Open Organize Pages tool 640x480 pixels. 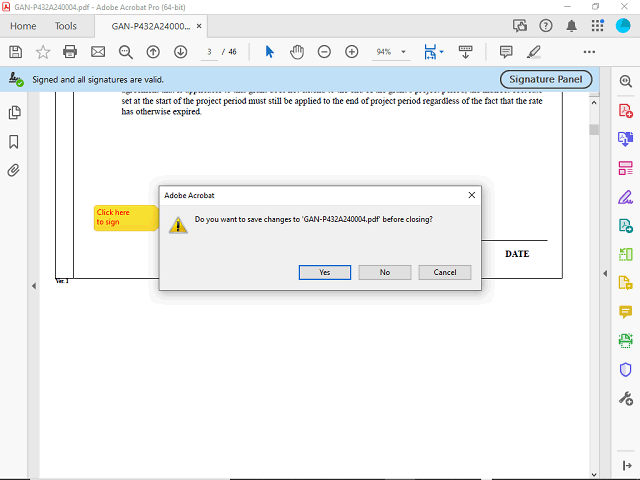pos(625,254)
